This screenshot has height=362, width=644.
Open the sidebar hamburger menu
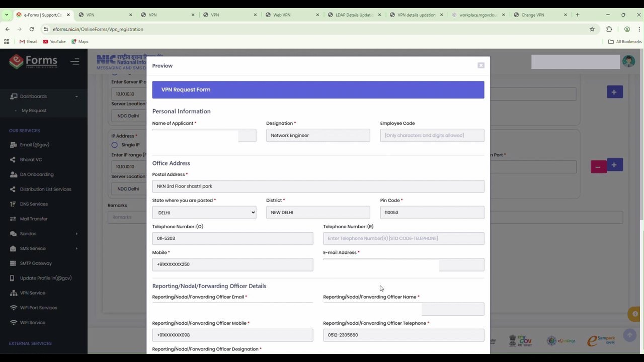click(x=75, y=62)
